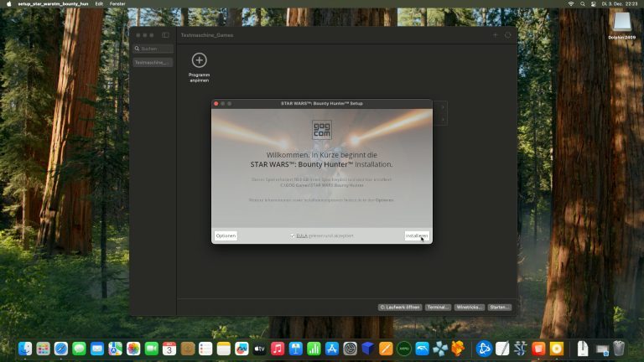Viewport: 644px width, 362px height.
Task: Expand the lower chevron row behind the setup dialog
Action: tap(443, 120)
